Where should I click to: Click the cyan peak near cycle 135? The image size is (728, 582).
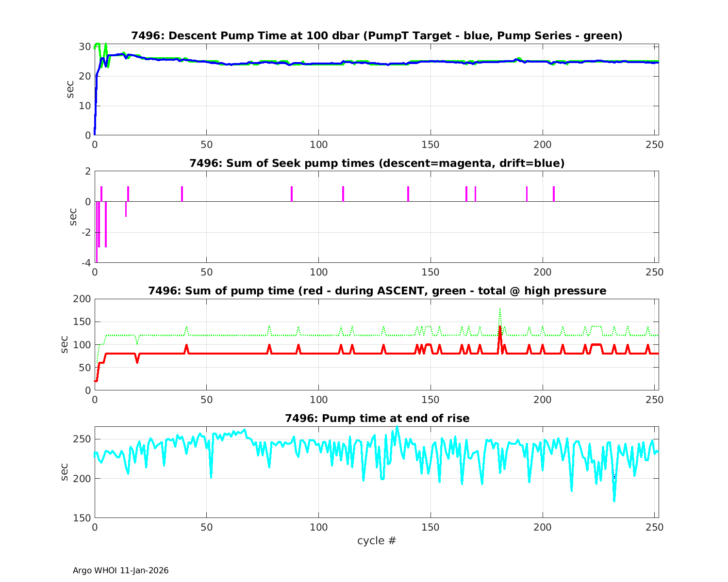click(397, 428)
